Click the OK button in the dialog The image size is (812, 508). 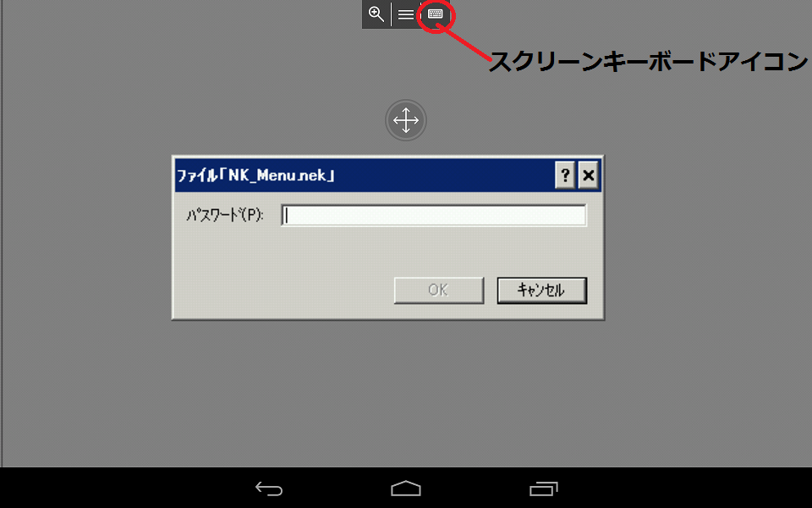[439, 290]
